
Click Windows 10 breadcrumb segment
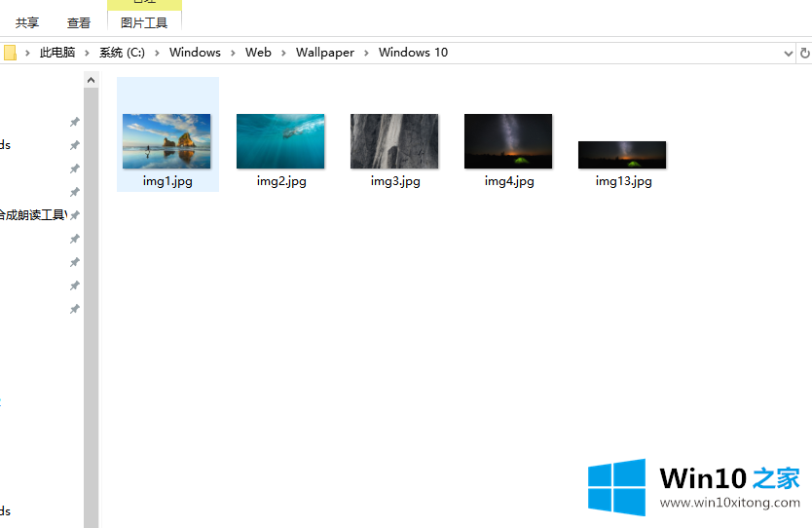tap(413, 53)
